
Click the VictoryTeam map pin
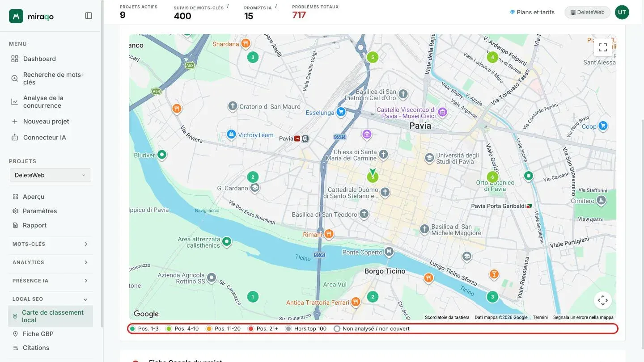pyautogui.click(x=231, y=134)
